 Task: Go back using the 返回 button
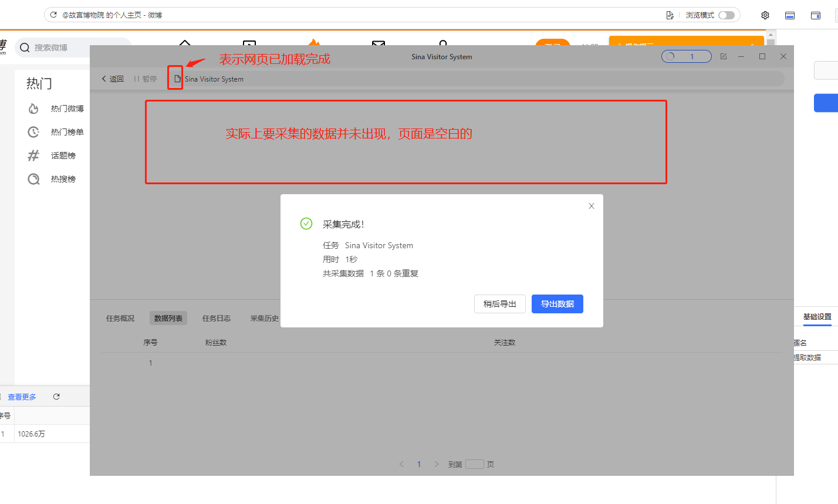point(113,79)
